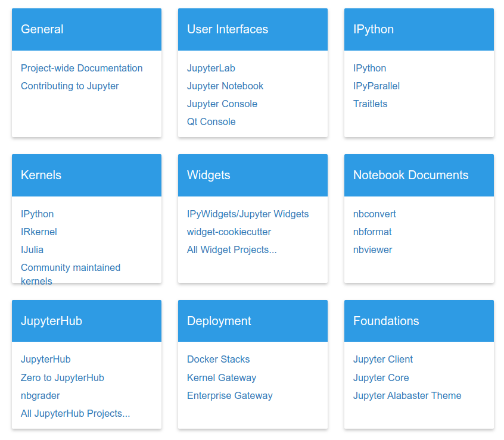The image size is (504, 440).
Task: Open the Traitlets link
Action: coord(371,104)
